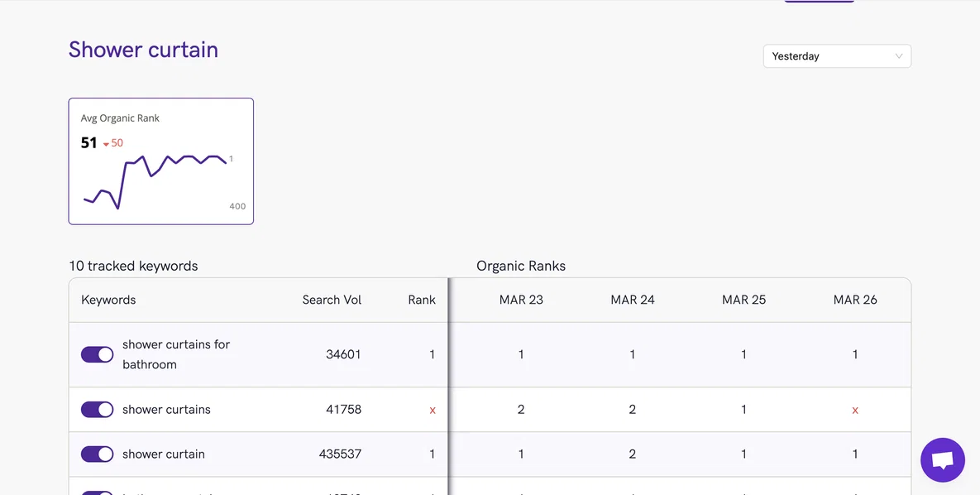The height and width of the screenshot is (495, 980).
Task: Click the MAR 23 column header
Action: pos(521,300)
